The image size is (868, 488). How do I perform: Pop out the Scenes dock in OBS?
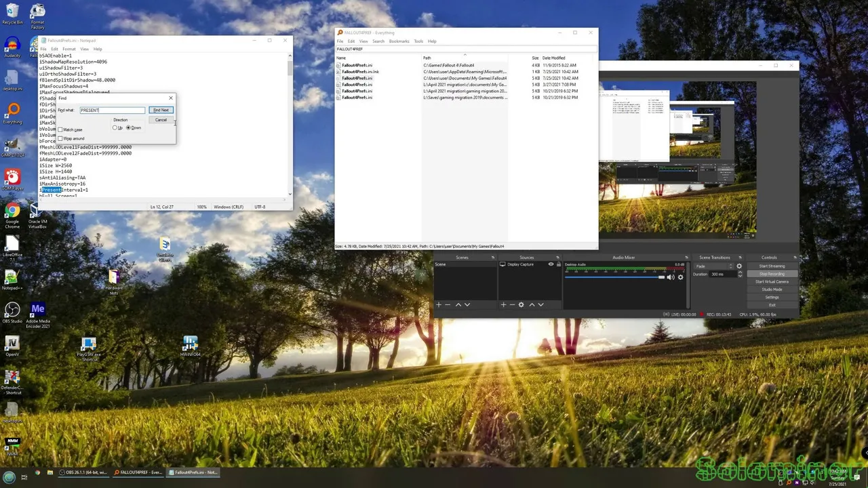point(492,258)
